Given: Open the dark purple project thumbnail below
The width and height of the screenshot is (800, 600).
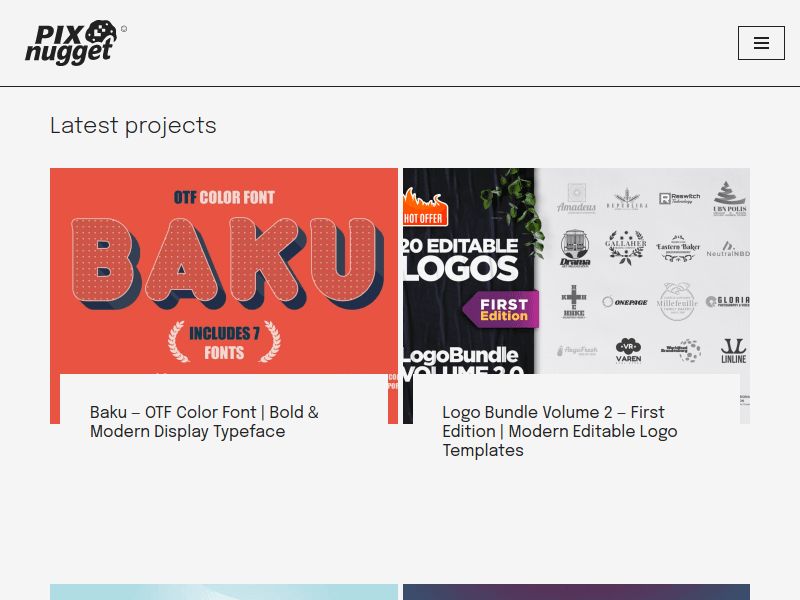Looking at the screenshot, I should 576,592.
